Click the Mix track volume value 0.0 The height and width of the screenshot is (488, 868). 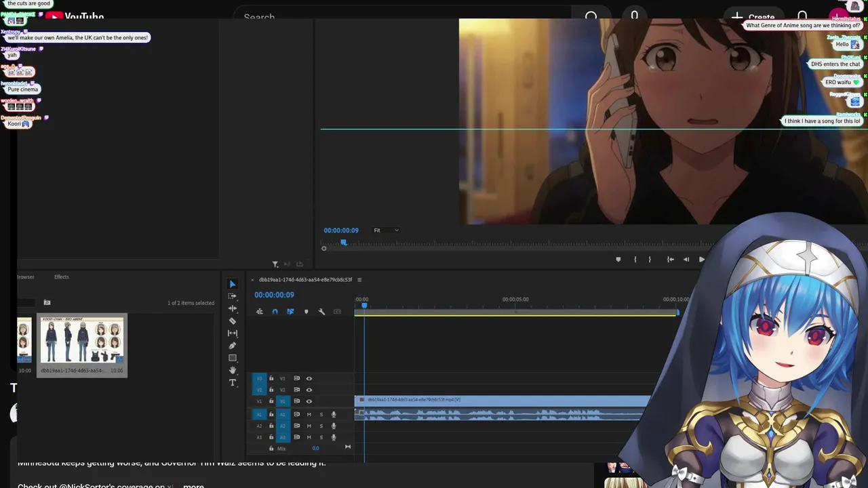pos(315,448)
